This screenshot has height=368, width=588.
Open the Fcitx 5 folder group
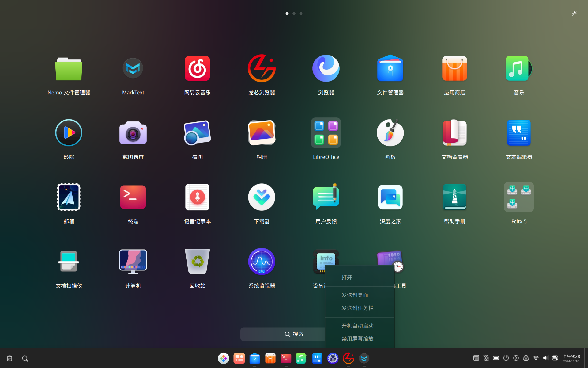pyautogui.click(x=519, y=197)
